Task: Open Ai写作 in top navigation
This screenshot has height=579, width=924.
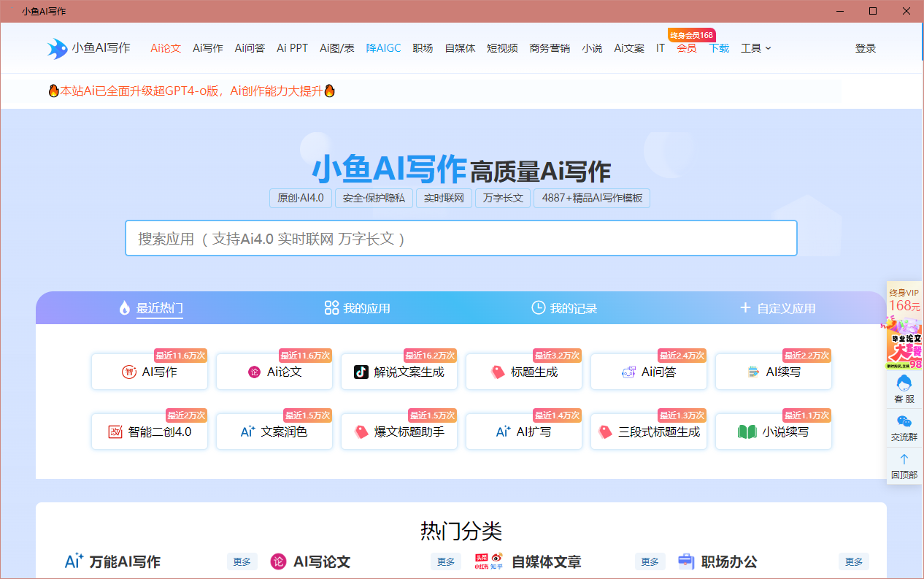Action: (208, 48)
